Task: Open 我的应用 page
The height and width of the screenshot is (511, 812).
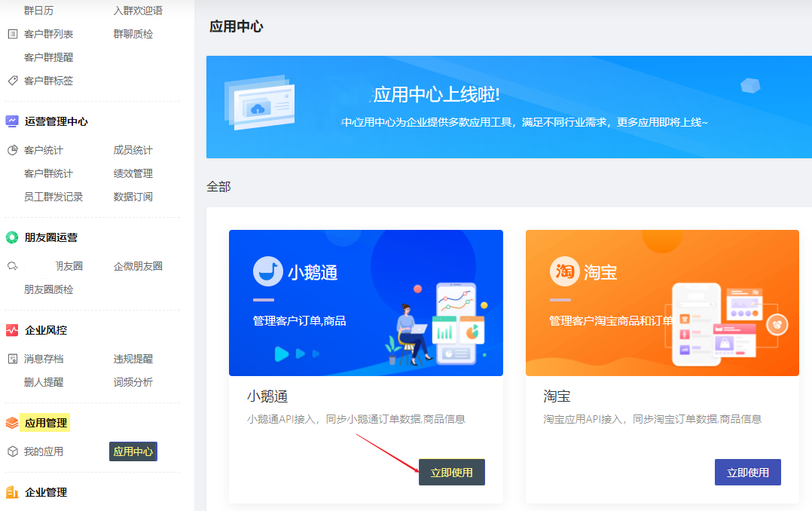Action: click(44, 451)
